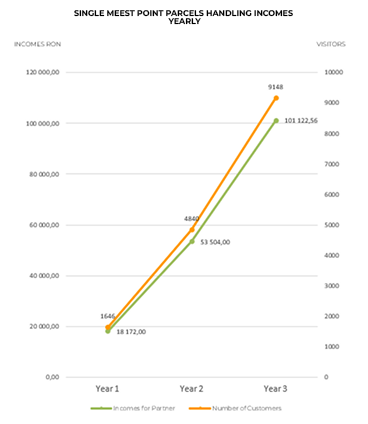Image resolution: width=368 pixels, height=424 pixels.
Task: Click the 53 504,00 data label
Action: coord(215,242)
